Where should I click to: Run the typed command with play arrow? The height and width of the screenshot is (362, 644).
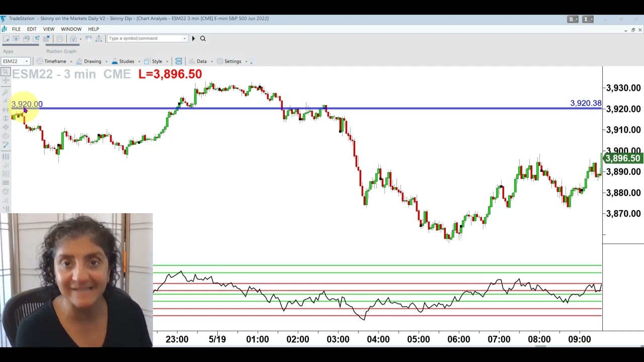click(193, 39)
